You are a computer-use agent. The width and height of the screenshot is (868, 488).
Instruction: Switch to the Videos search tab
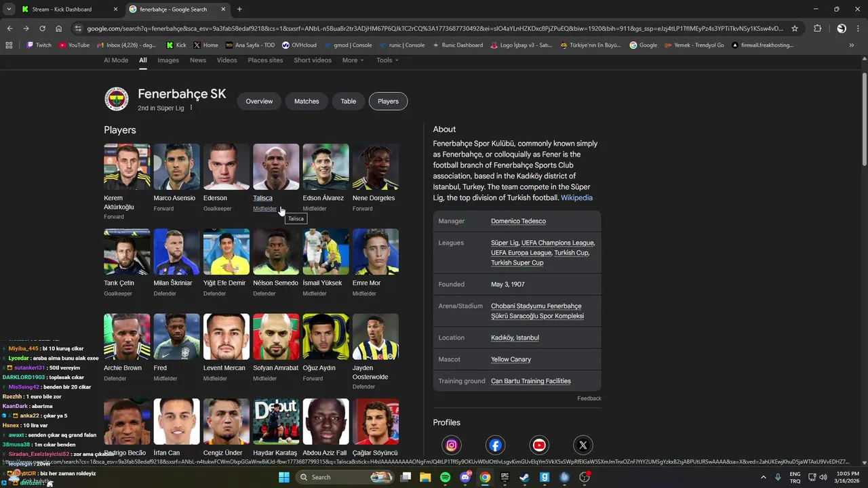(x=226, y=60)
